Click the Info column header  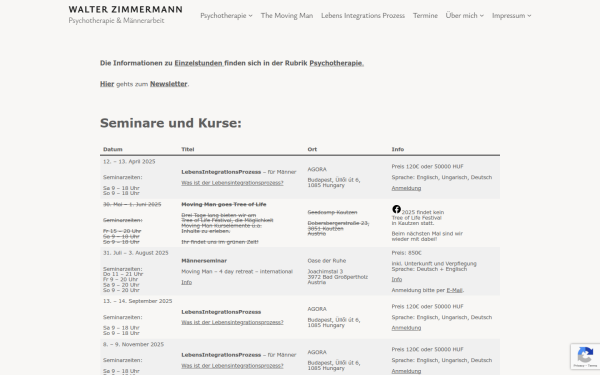point(398,149)
